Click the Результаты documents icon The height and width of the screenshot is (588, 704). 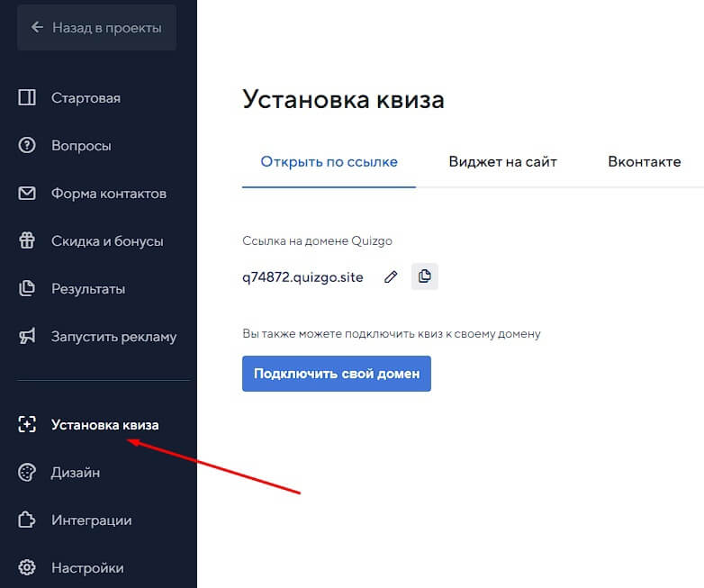pos(27,289)
